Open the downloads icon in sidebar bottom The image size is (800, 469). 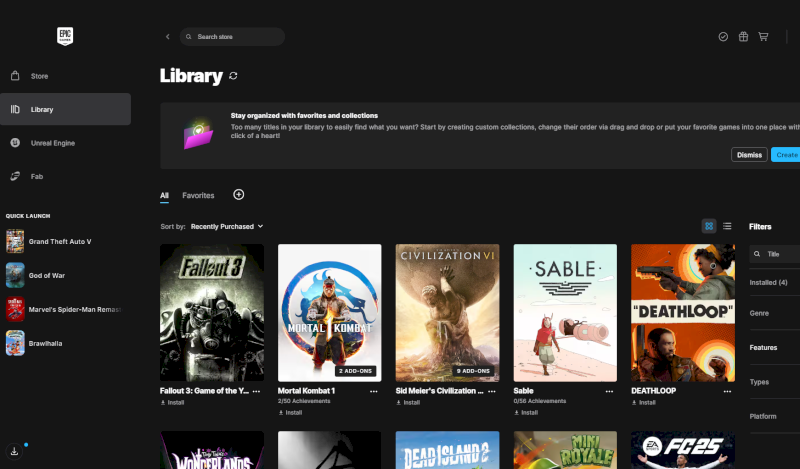point(15,451)
